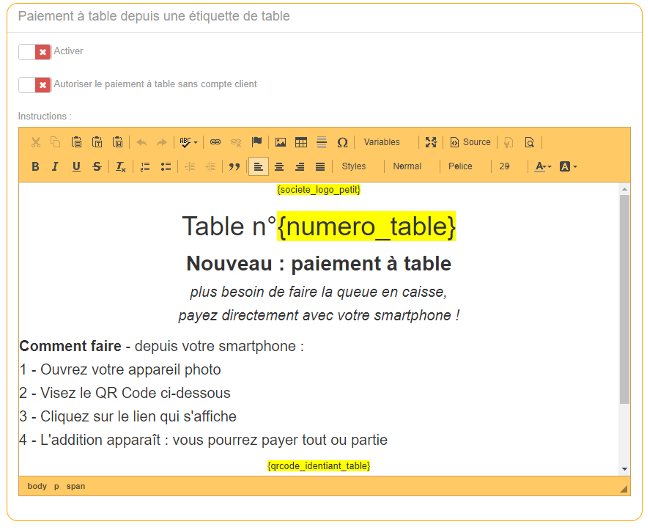Maximize the editor with the fullscreen icon
The height and width of the screenshot is (528, 648).
431,142
